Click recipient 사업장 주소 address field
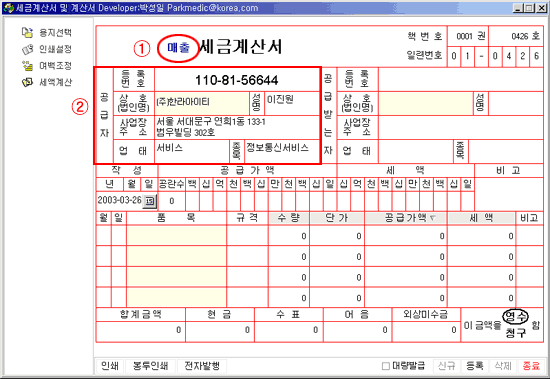Screen dimensions: 550x379 click(461, 127)
